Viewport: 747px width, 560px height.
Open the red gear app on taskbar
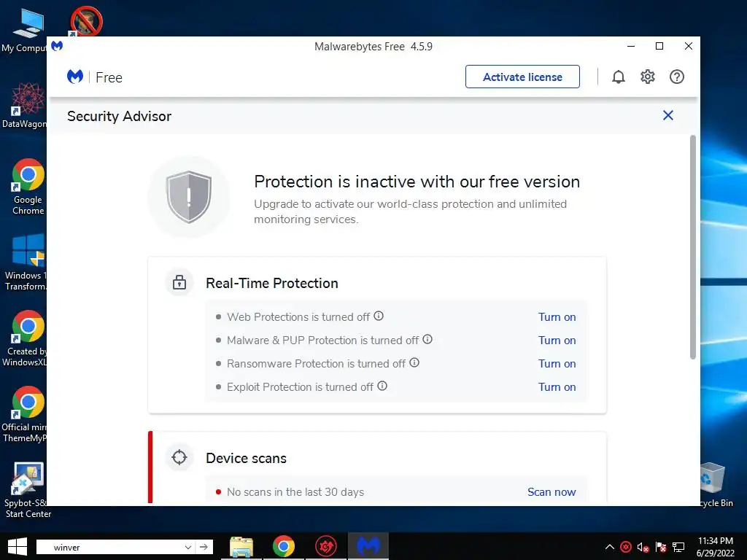[326, 547]
